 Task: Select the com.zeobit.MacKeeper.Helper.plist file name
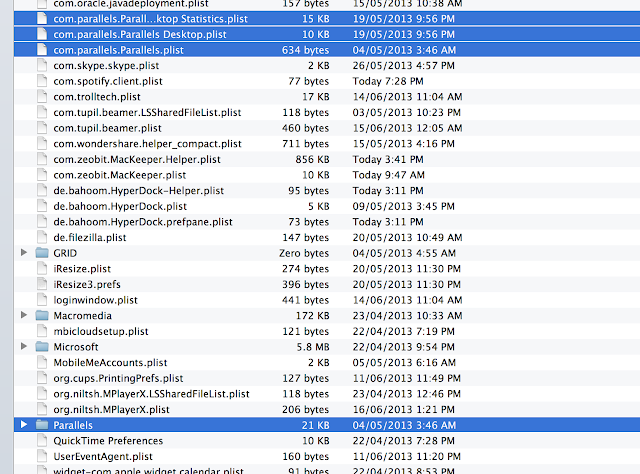coord(137,159)
